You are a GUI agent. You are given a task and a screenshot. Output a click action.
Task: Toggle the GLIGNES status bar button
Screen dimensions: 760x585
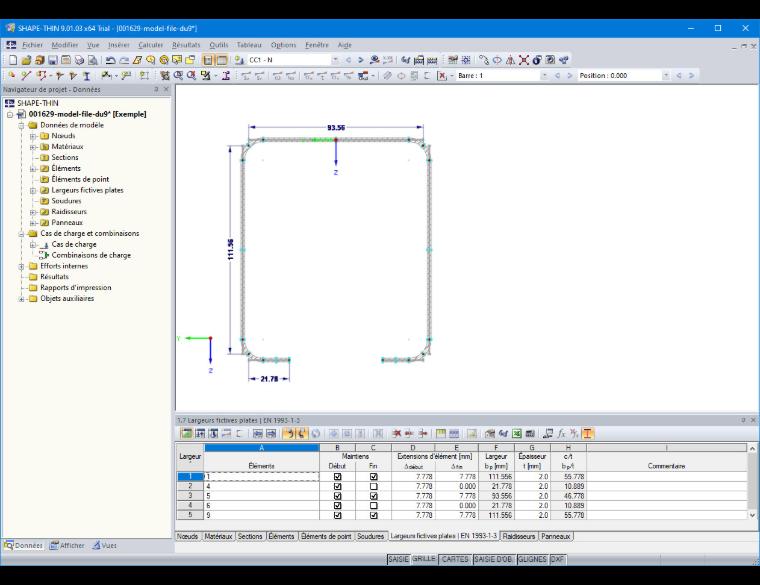532,559
